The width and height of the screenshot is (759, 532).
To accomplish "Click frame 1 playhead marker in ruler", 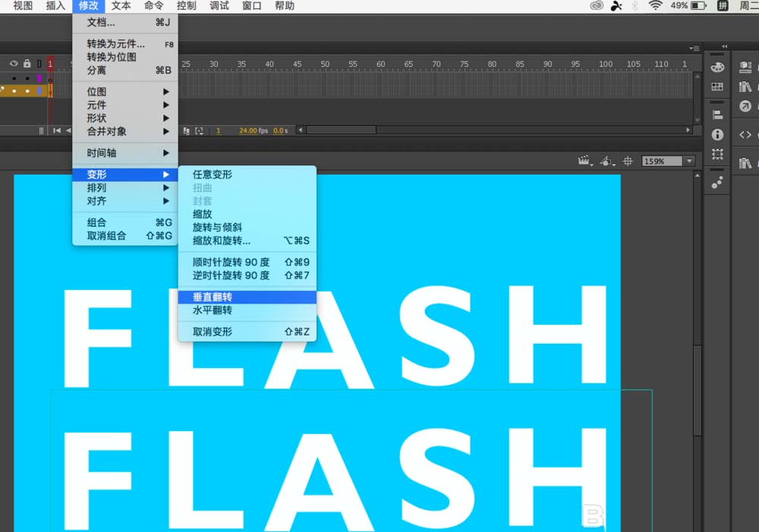I will tap(50, 64).
